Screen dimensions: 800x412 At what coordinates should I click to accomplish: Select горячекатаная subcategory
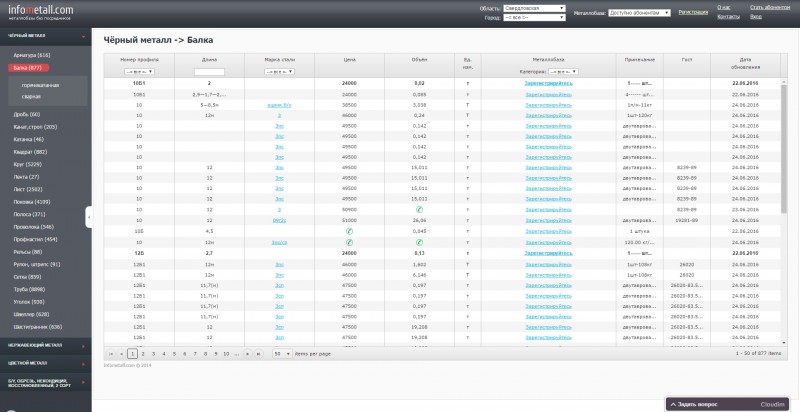click(x=40, y=86)
